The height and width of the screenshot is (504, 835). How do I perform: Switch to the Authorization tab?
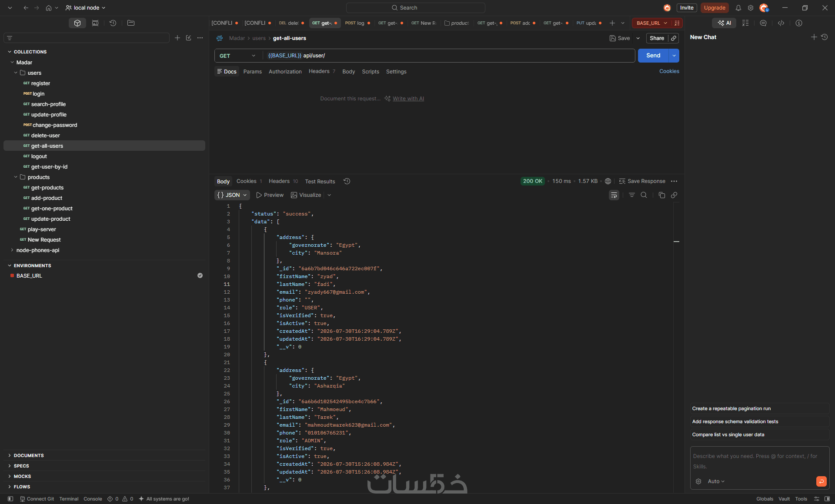(x=285, y=72)
